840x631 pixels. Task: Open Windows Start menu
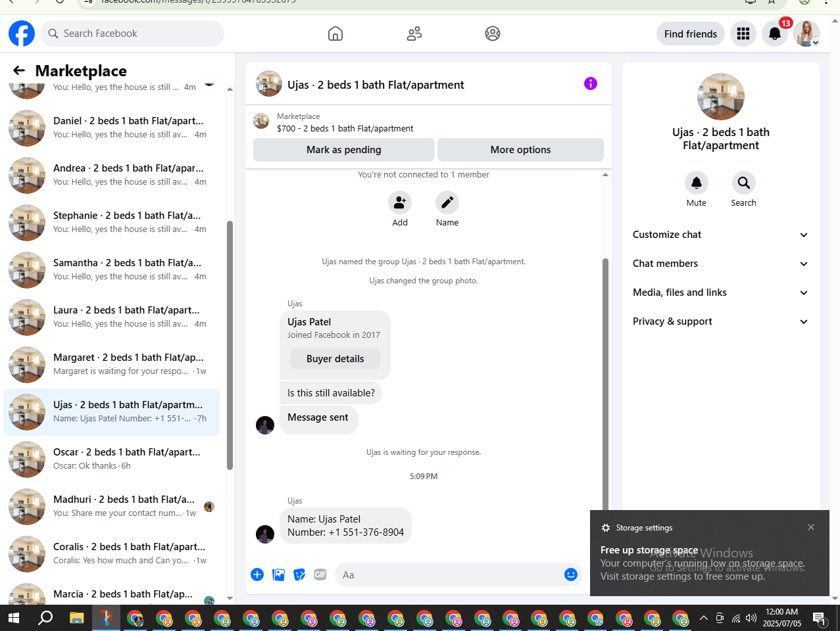tap(14, 618)
